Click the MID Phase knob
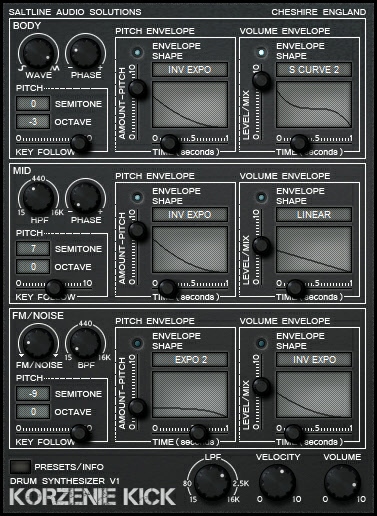The image size is (377, 516). tap(86, 198)
